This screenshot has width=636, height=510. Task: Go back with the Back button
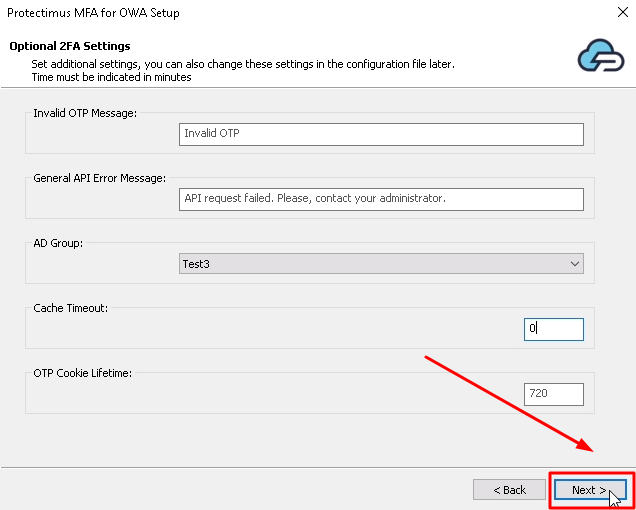[x=509, y=490]
